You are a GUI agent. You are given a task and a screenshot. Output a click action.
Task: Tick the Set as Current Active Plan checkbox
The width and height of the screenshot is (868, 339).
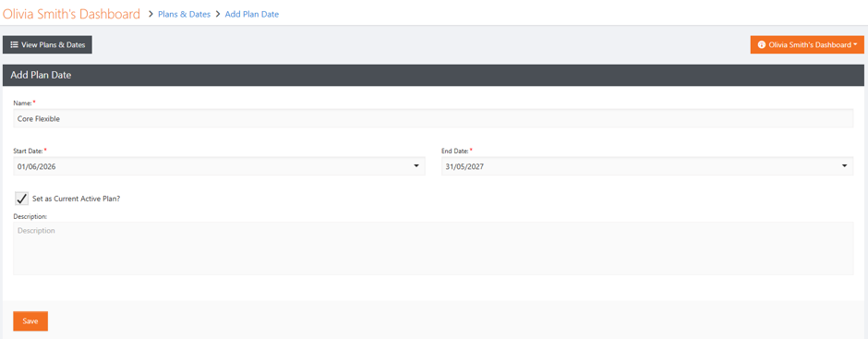coord(21,199)
